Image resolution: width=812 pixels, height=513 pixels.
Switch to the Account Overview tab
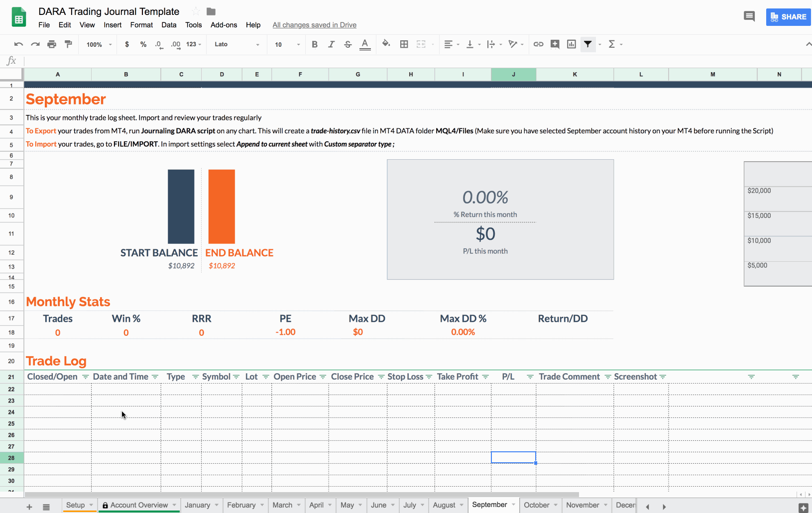tap(139, 505)
